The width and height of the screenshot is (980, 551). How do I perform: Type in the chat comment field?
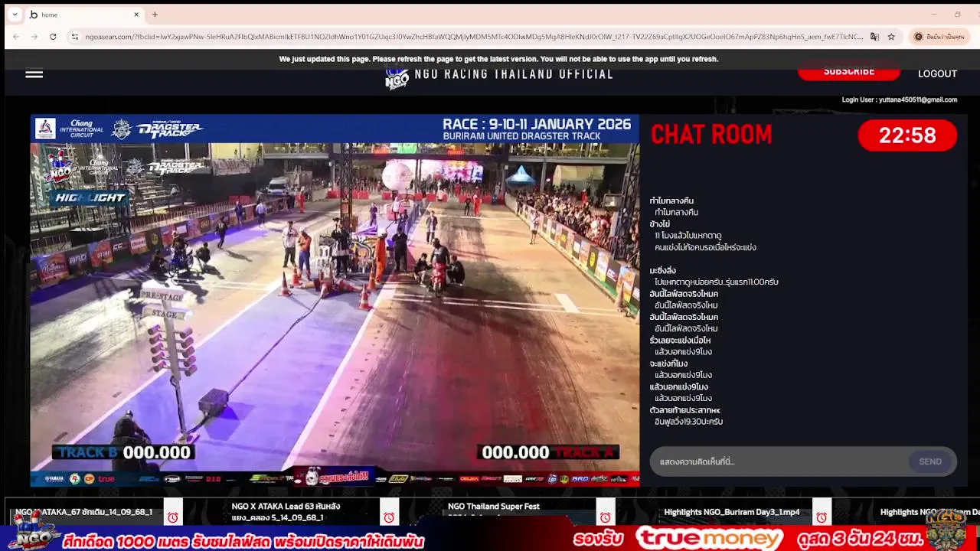(779, 461)
